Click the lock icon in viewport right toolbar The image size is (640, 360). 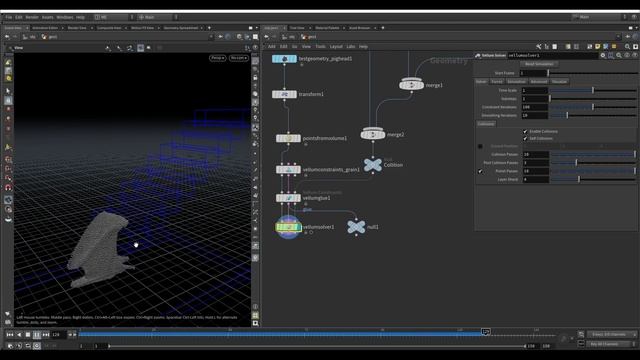click(x=255, y=78)
